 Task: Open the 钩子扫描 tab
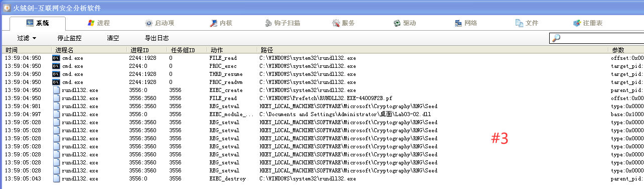coord(283,23)
